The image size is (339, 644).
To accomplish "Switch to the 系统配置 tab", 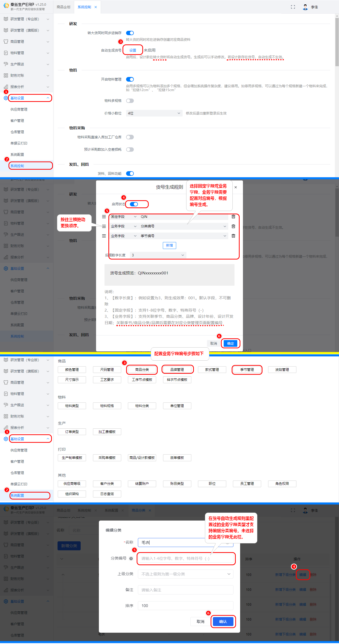I will point(111,510).
